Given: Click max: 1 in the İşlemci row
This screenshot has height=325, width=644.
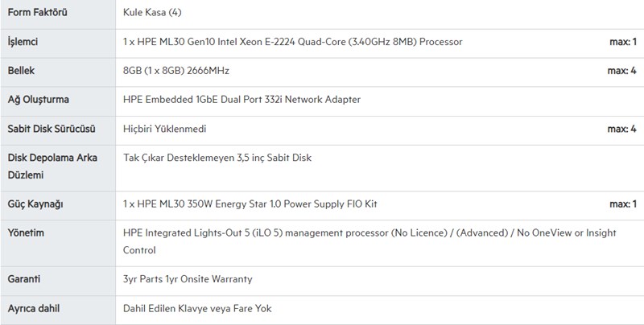Looking at the screenshot, I should [622, 42].
